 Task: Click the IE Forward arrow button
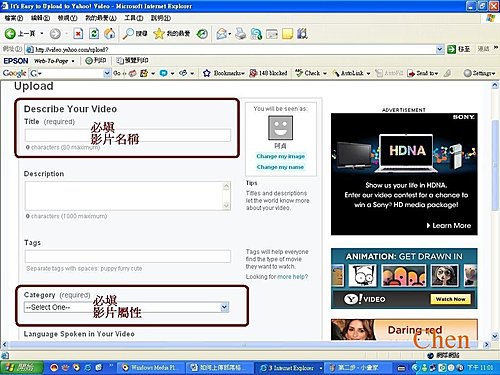(55, 33)
